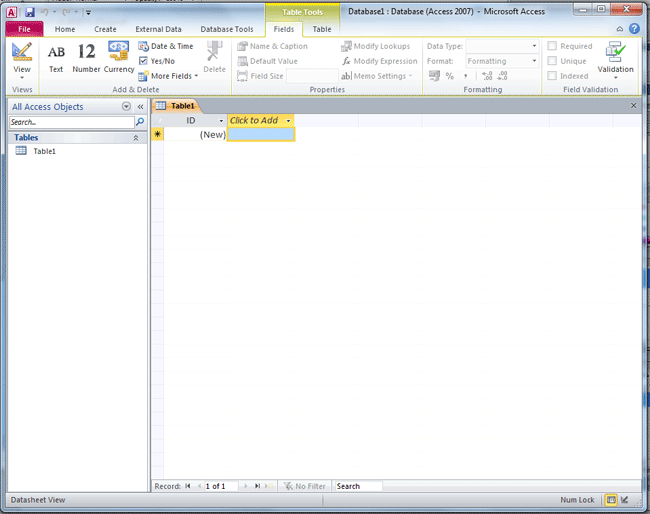Toggle the Indexed checkbox
The image size is (650, 514).
point(552,76)
